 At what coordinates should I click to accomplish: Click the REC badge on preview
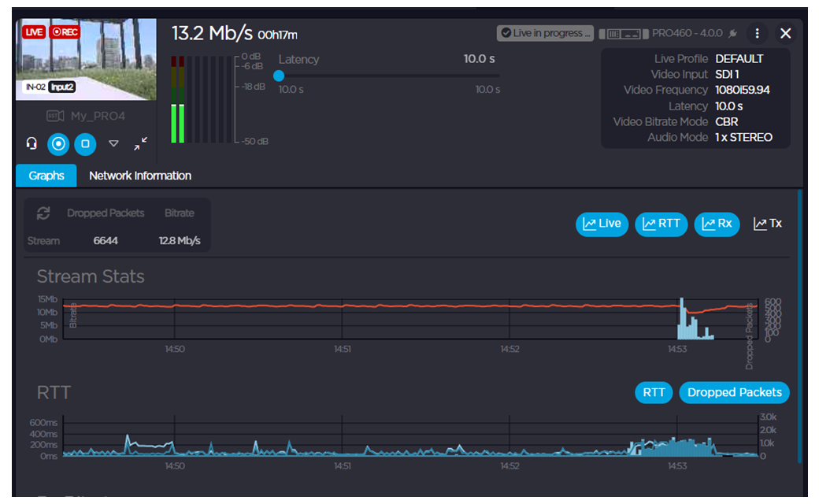pos(65,31)
